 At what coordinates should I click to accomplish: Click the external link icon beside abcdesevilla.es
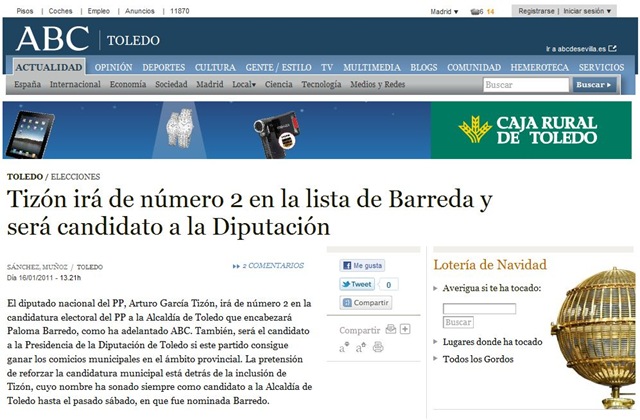coord(612,49)
